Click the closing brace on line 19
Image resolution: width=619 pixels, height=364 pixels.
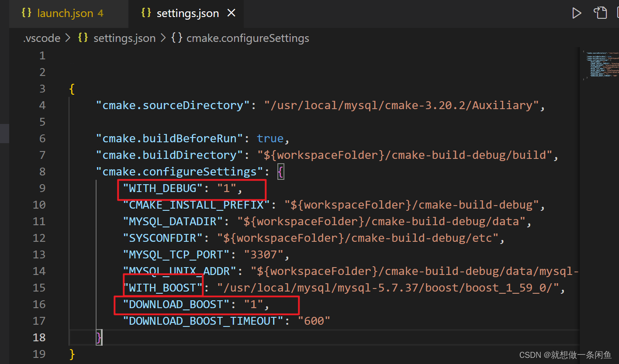click(x=73, y=354)
